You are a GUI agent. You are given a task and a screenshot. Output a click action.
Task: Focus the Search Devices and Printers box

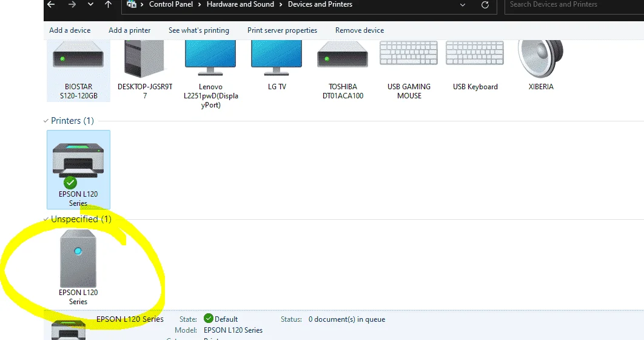[x=574, y=5]
